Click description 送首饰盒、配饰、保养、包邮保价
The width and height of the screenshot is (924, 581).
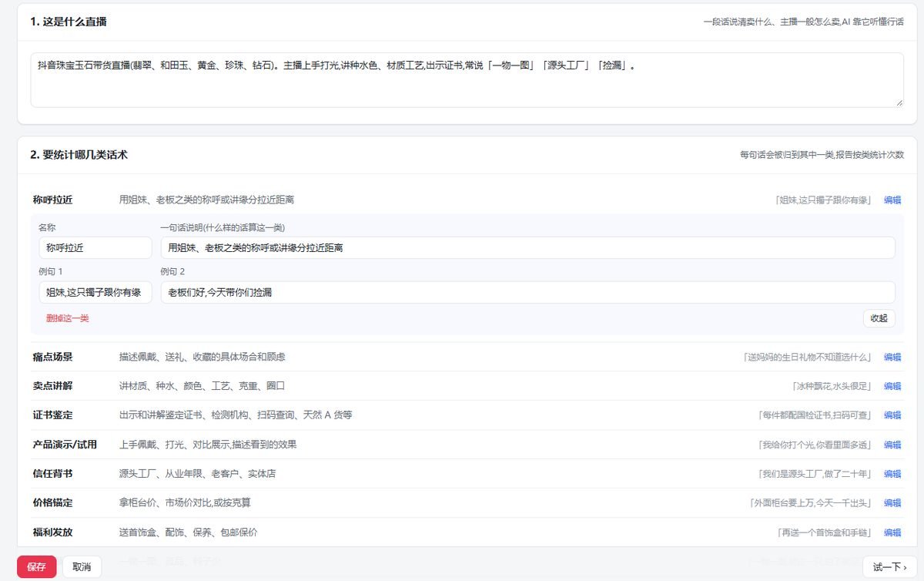coord(188,532)
